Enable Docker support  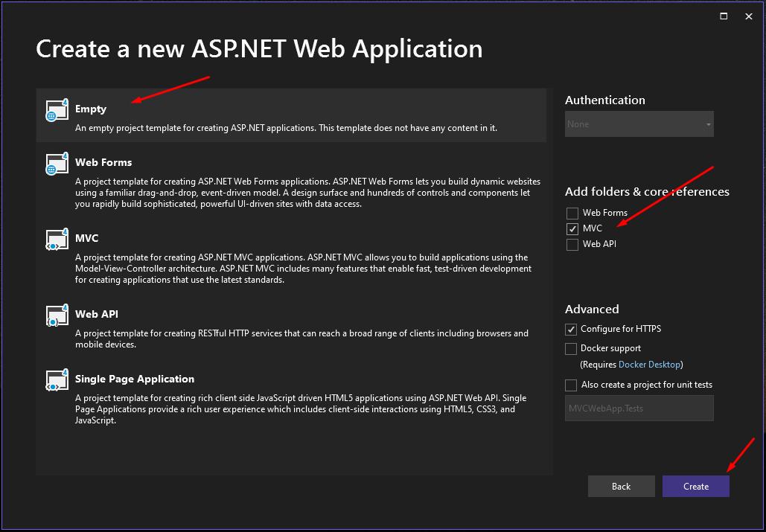click(571, 348)
